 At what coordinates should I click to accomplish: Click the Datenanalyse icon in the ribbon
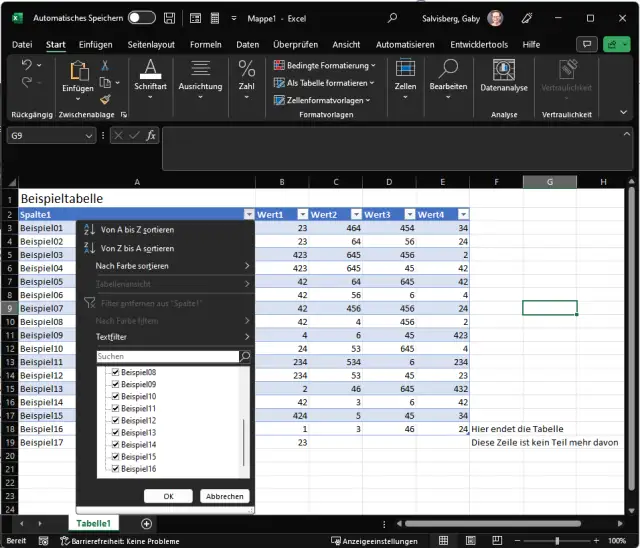(503, 70)
